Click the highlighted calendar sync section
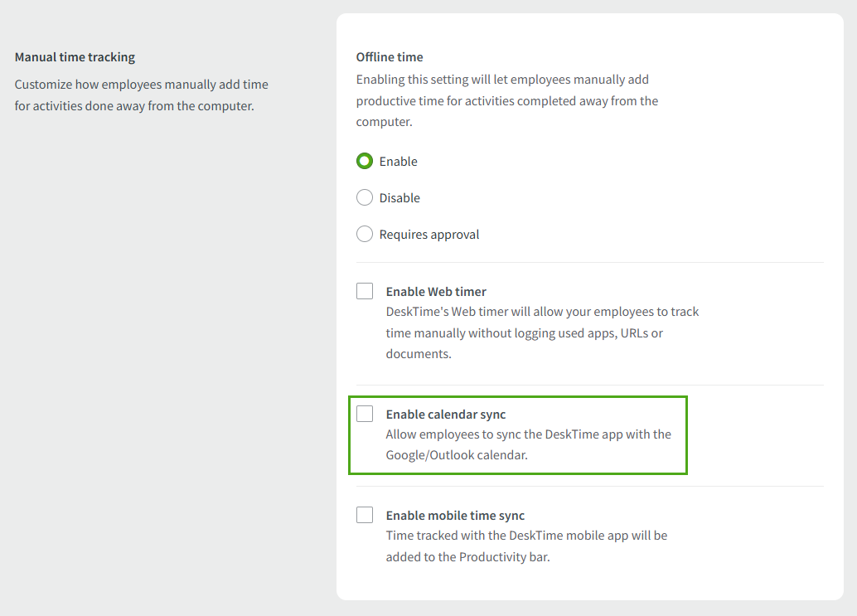The image size is (857, 616). [x=517, y=434]
